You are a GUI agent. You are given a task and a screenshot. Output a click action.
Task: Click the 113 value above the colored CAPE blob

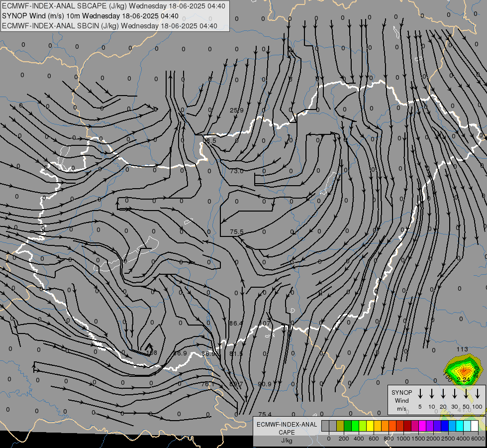click(x=462, y=349)
